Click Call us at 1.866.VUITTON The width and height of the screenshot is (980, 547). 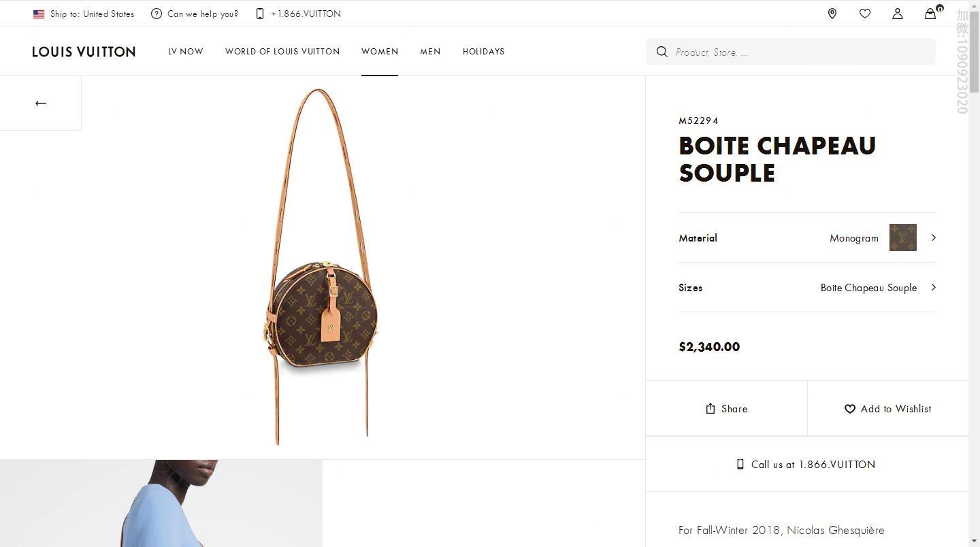click(806, 465)
